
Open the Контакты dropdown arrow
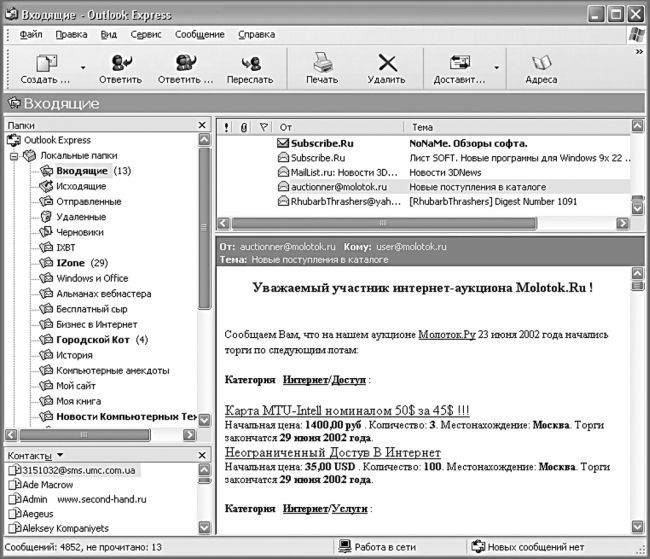pos(60,456)
